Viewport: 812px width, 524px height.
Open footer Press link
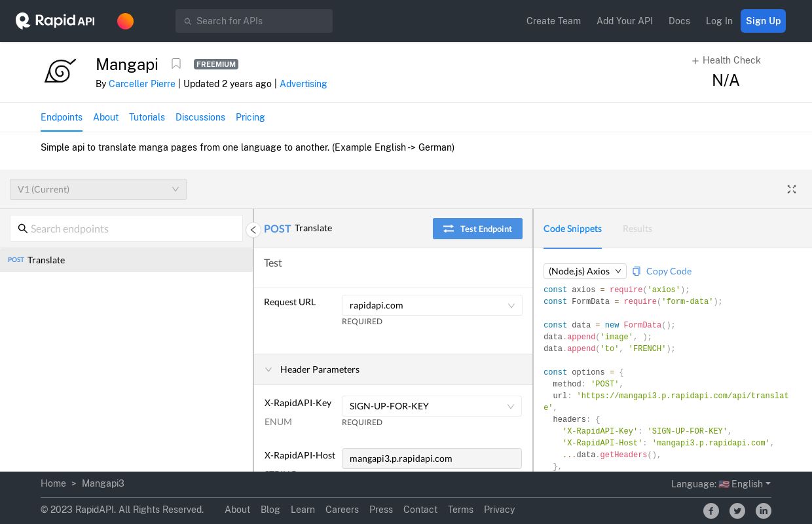tap(381, 510)
